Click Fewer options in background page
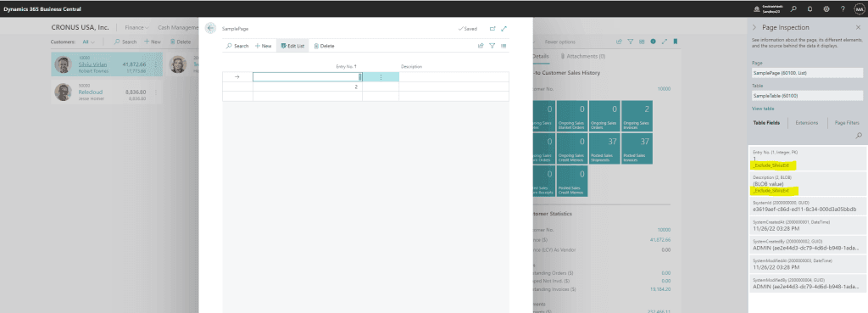The width and height of the screenshot is (868, 313). click(560, 42)
